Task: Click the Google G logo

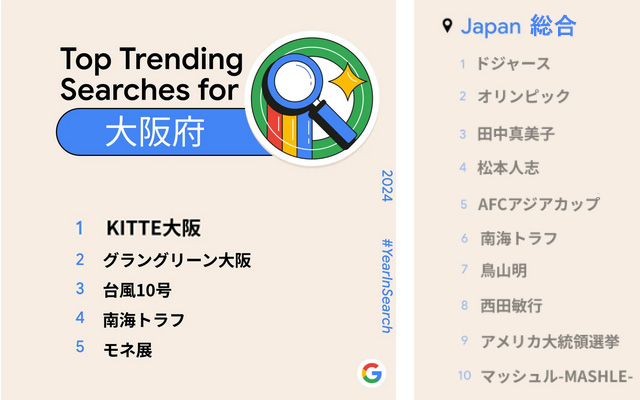Action: [x=371, y=373]
